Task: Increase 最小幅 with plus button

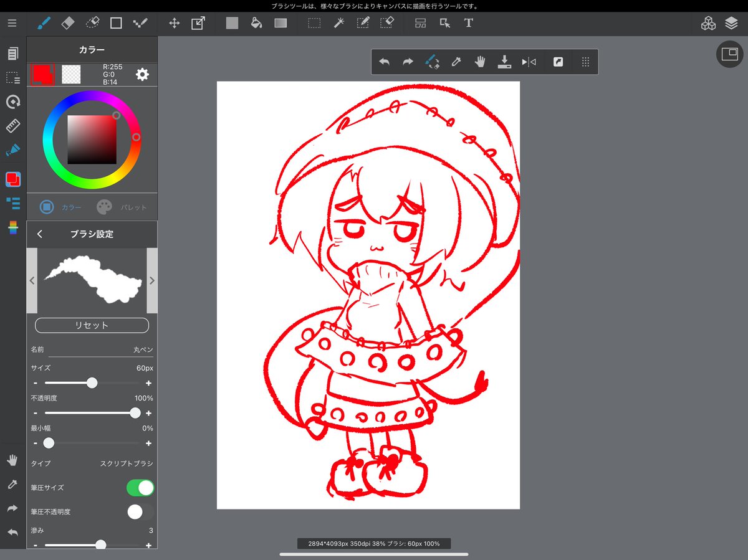Action: coord(148,444)
